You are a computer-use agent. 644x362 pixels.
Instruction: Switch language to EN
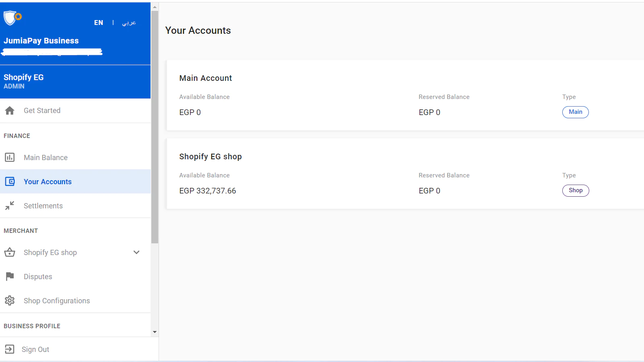coord(99,23)
